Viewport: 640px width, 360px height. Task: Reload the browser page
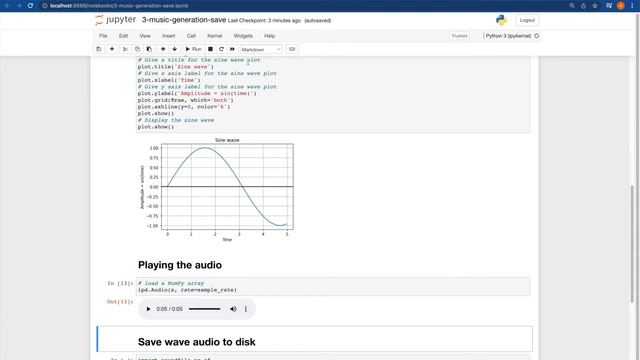[30, 6]
